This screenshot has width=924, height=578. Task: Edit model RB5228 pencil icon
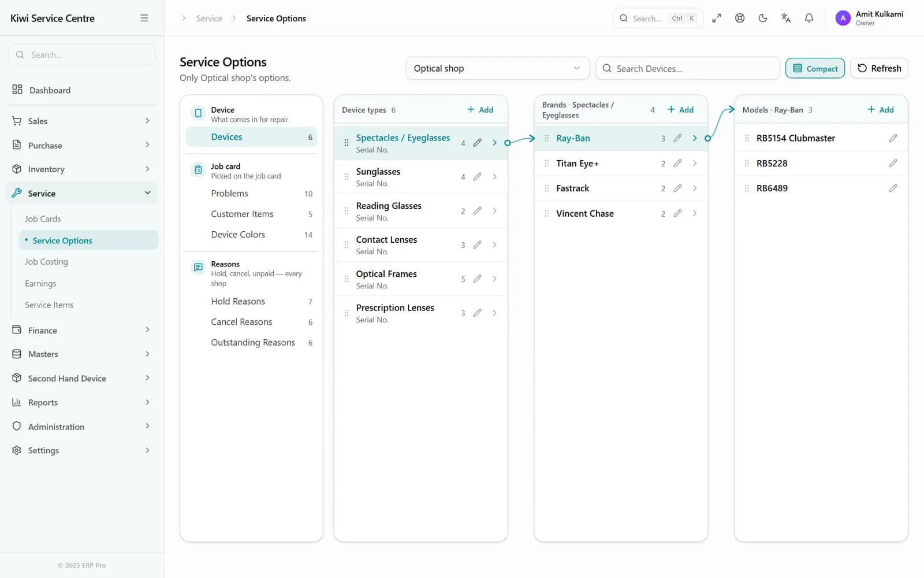coord(893,164)
